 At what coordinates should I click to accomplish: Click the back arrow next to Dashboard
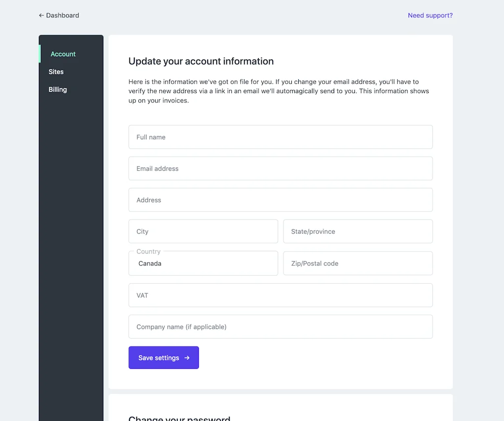point(41,15)
